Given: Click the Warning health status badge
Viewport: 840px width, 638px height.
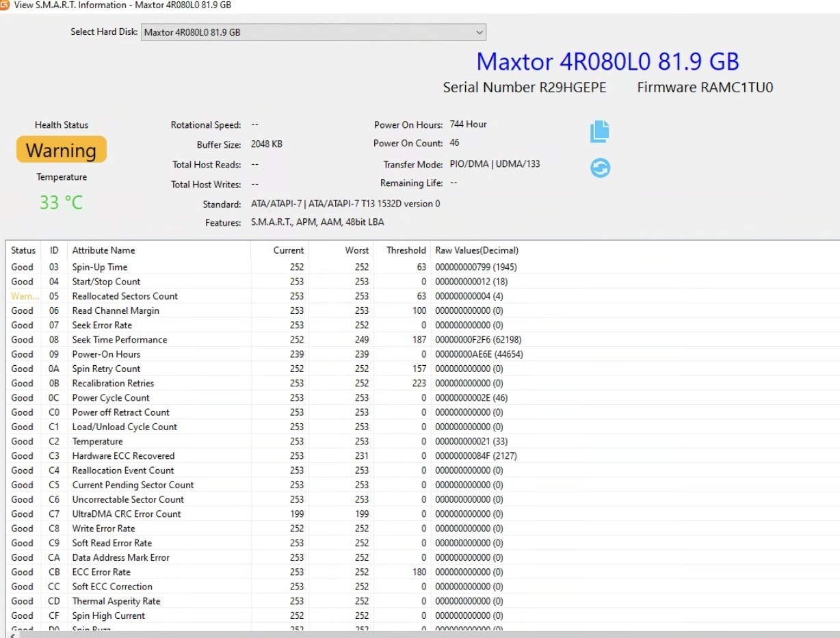Looking at the screenshot, I should (62, 150).
